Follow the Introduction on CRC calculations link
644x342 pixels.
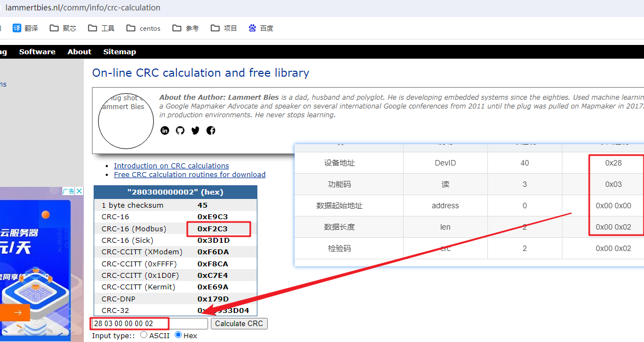(171, 166)
